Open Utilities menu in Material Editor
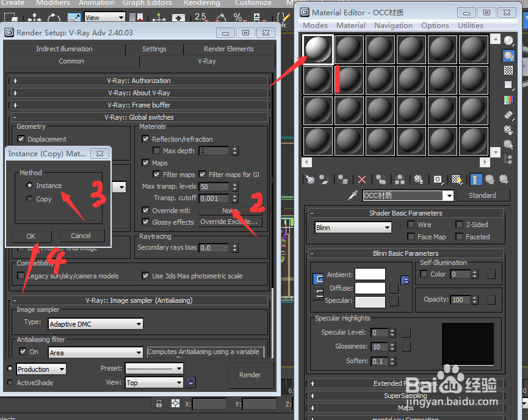 (470, 26)
